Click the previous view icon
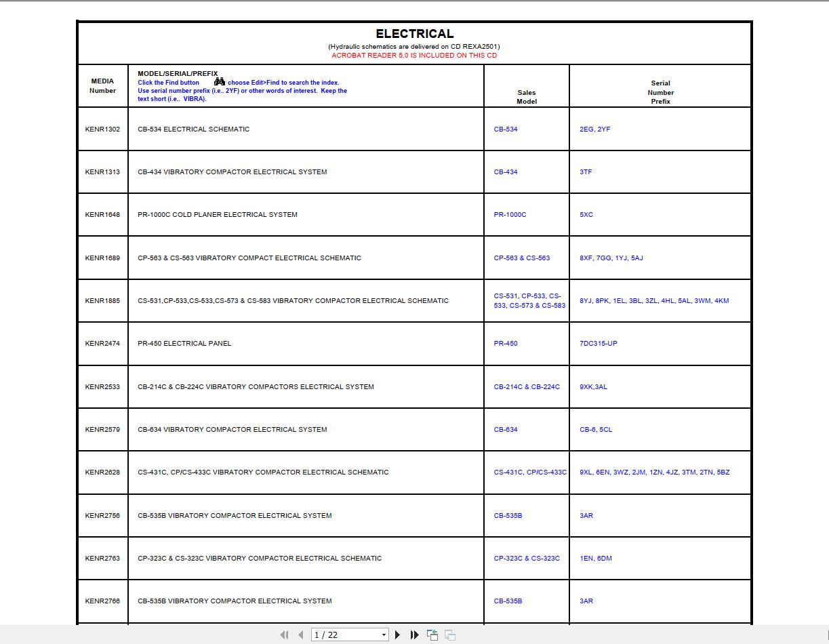 click(x=432, y=635)
